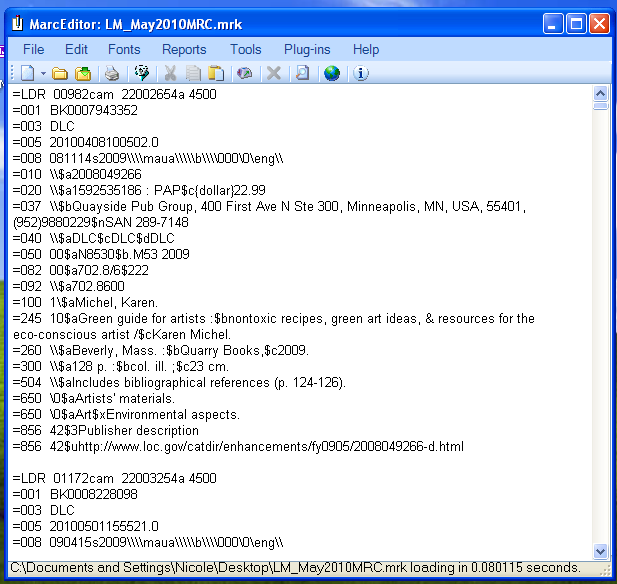
Task: Click the Paste clipboard toolbar icon
Action: tap(215, 73)
